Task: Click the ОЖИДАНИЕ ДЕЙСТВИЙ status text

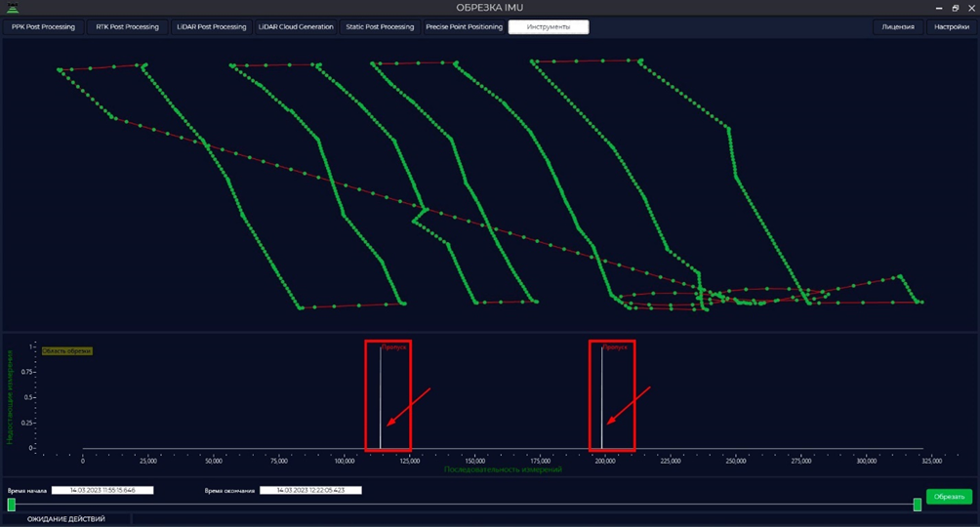Action: point(65,519)
